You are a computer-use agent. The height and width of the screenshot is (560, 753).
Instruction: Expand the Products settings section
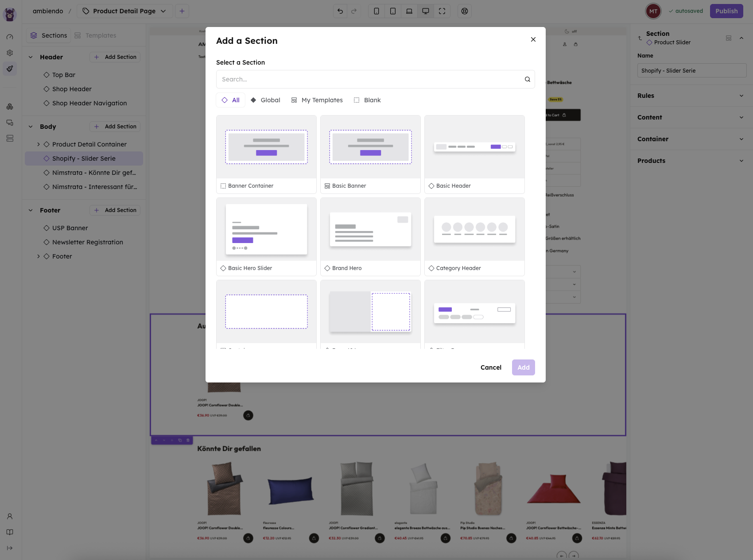pyautogui.click(x=741, y=161)
